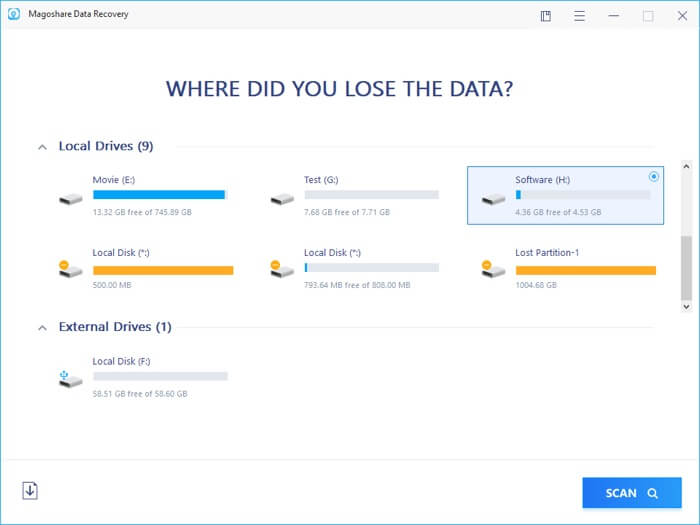Image resolution: width=700 pixels, height=525 pixels.
Task: Open the hamburger menu in title bar
Action: (579, 17)
